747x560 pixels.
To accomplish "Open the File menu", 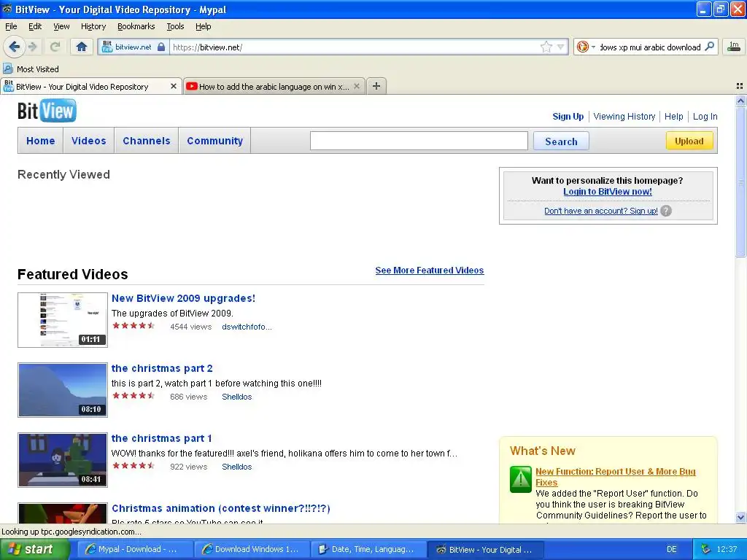I will [x=11, y=26].
